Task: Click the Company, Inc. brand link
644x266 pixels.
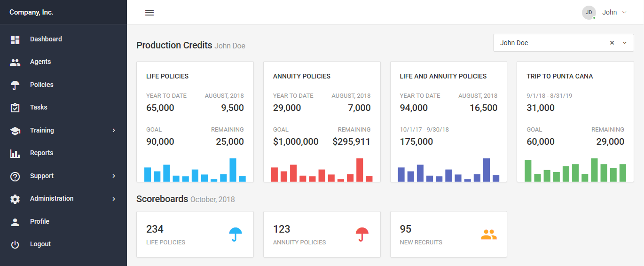Action: (x=31, y=12)
